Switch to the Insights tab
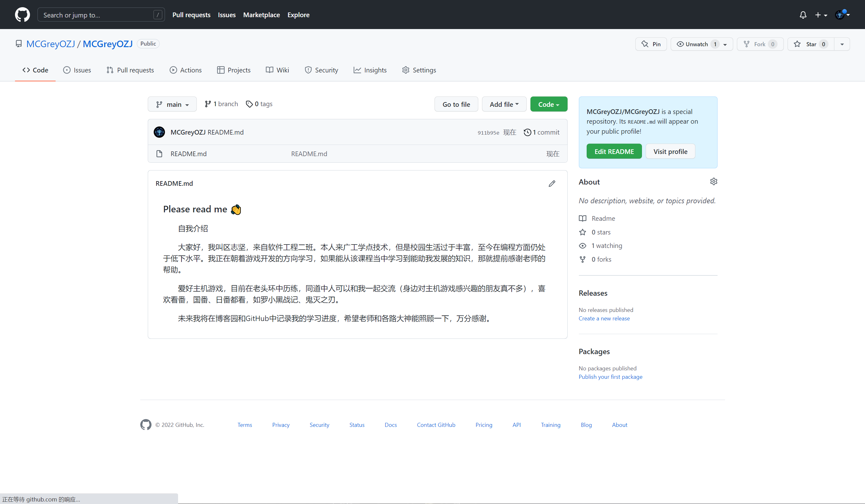The image size is (865, 504). pos(370,70)
